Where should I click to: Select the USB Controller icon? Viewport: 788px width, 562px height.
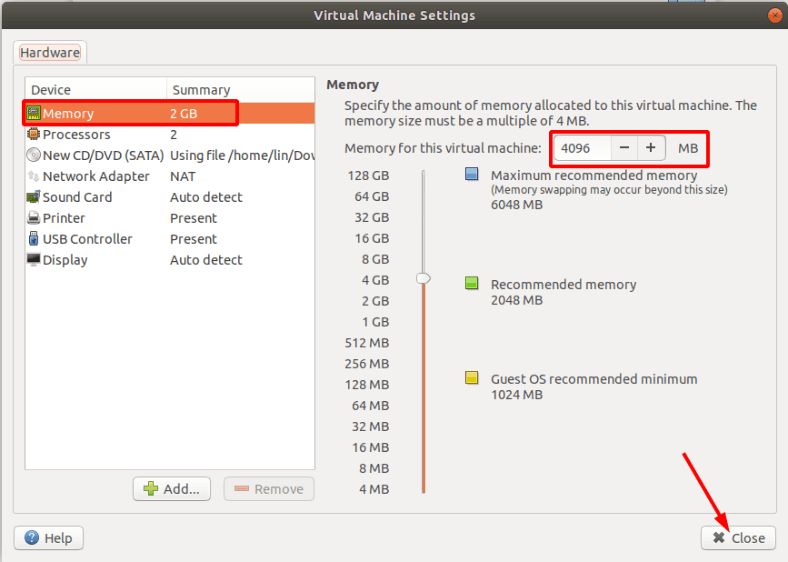tap(33, 239)
